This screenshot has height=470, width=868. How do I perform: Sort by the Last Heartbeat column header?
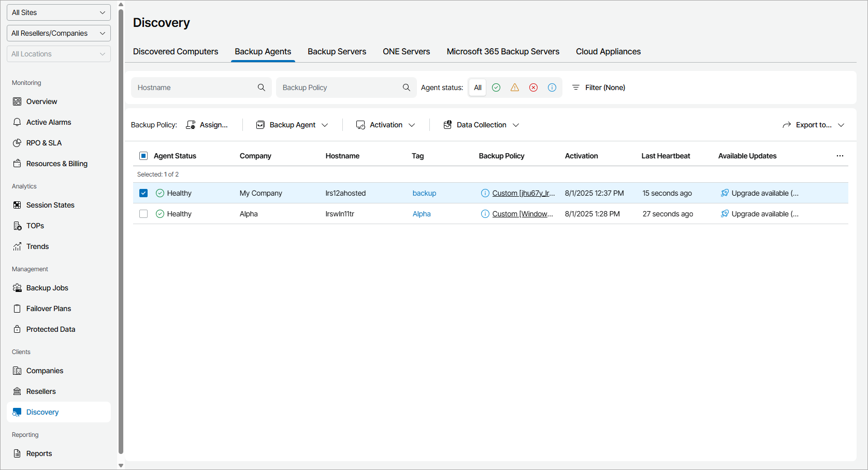point(666,156)
